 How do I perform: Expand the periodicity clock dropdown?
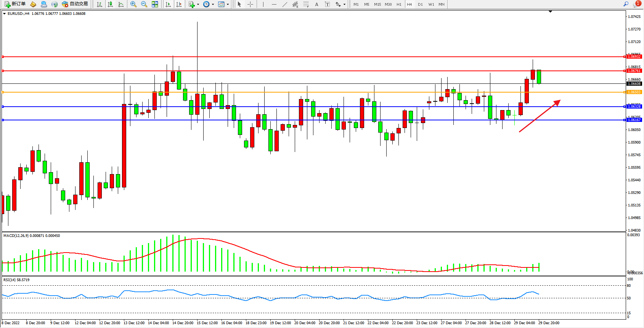point(213,5)
